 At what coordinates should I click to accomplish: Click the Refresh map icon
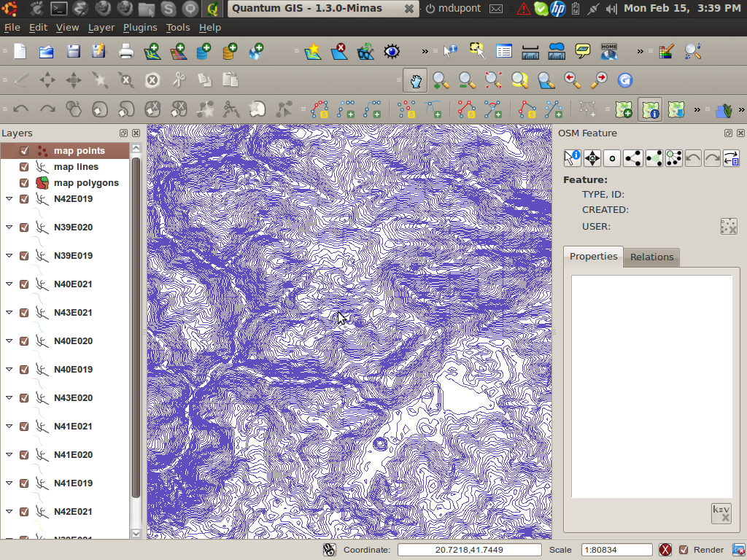[x=624, y=80]
